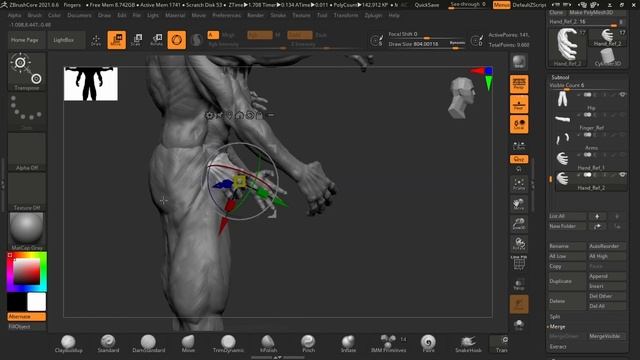The height and width of the screenshot is (360, 640).
Task: Select the hPolish brush
Action: point(268,344)
